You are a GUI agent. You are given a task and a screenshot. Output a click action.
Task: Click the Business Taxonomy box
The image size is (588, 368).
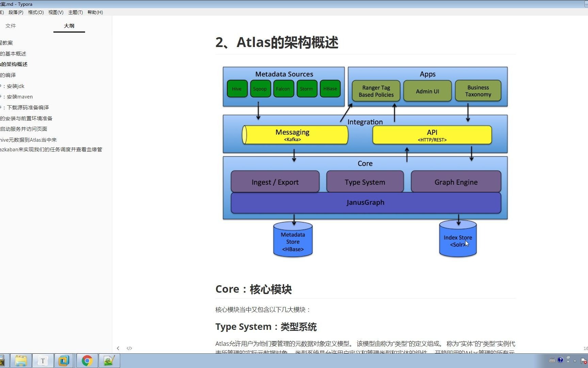tap(478, 91)
